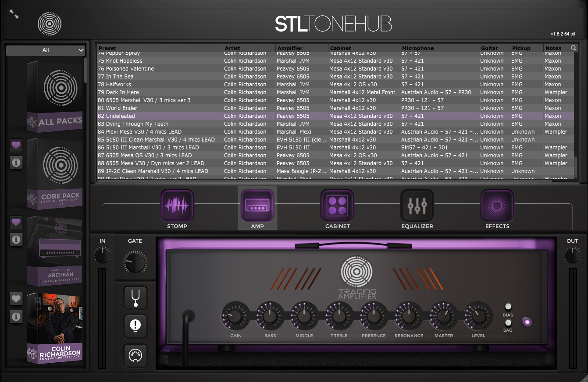Expand the window with the resize arrows
Image resolution: width=588 pixels, height=382 pixels.
pos(14,14)
